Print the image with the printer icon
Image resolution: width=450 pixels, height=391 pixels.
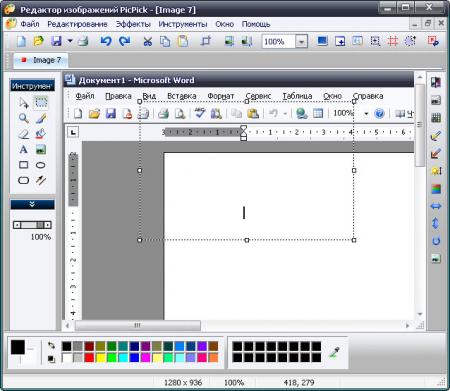pyautogui.click(x=83, y=41)
